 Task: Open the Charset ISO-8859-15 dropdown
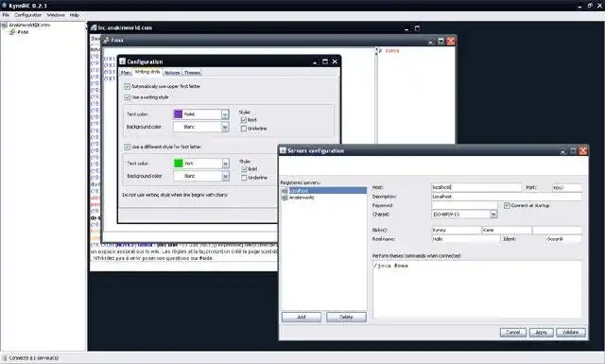click(x=493, y=215)
